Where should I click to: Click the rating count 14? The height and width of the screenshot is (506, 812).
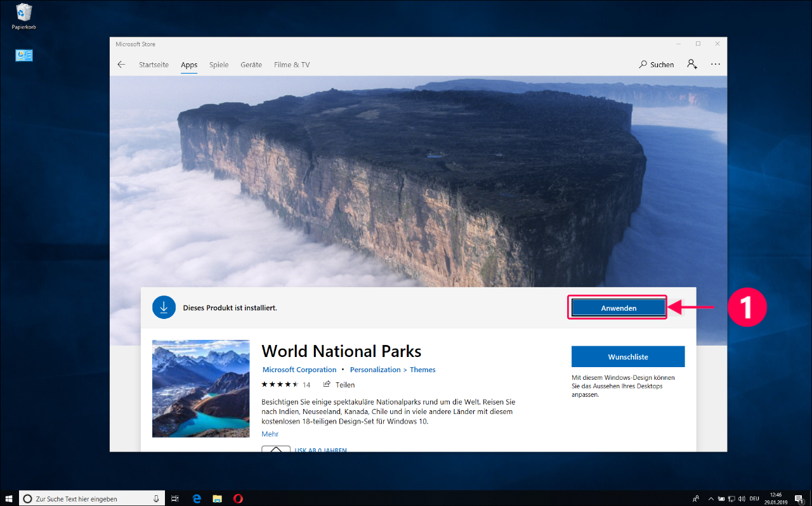(306, 385)
